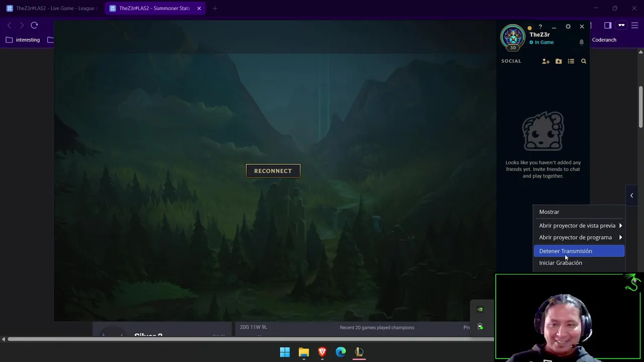Choose Iniciar Grabación in the context menu
Viewport: 644px width, 362px height.
tap(579, 262)
